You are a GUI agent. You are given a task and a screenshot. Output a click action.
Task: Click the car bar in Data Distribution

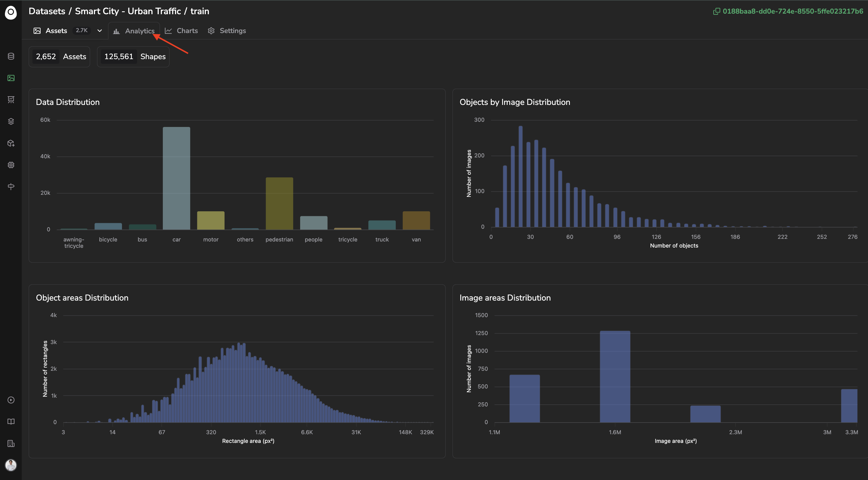click(x=176, y=178)
